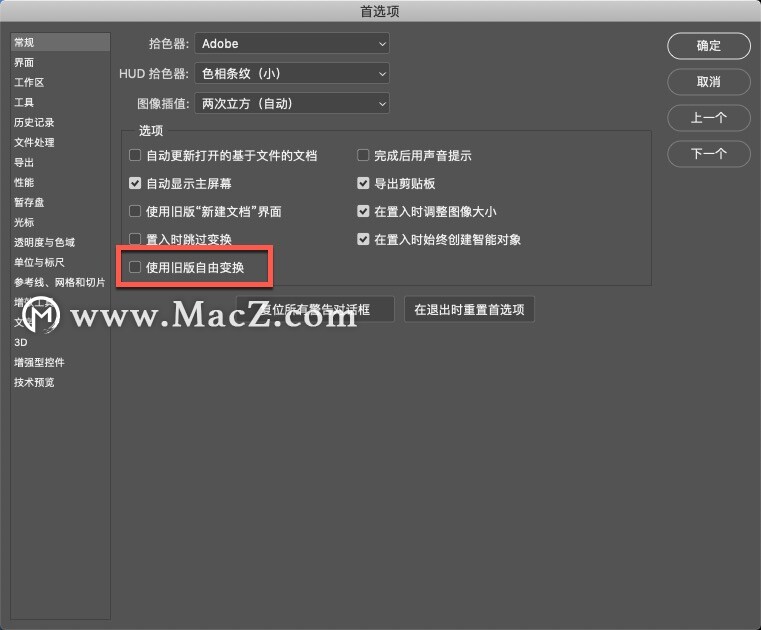Click the 取消 button

click(709, 82)
